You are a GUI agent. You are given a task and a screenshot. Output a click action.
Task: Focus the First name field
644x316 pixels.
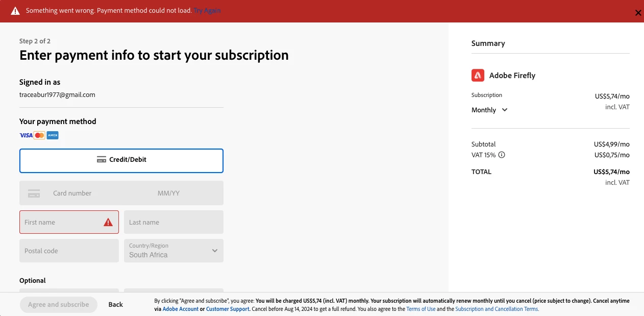tap(69, 222)
